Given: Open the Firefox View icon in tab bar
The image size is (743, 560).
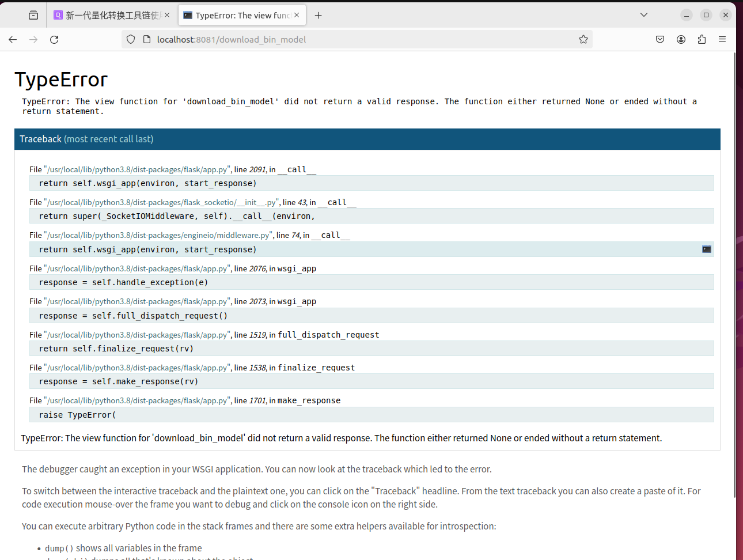Looking at the screenshot, I should tap(33, 16).
